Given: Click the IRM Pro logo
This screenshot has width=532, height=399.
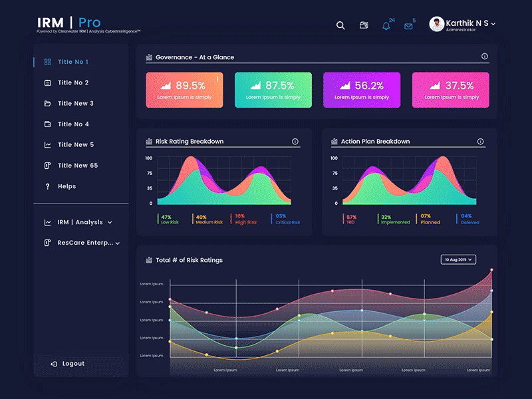Looking at the screenshot, I should [69, 23].
